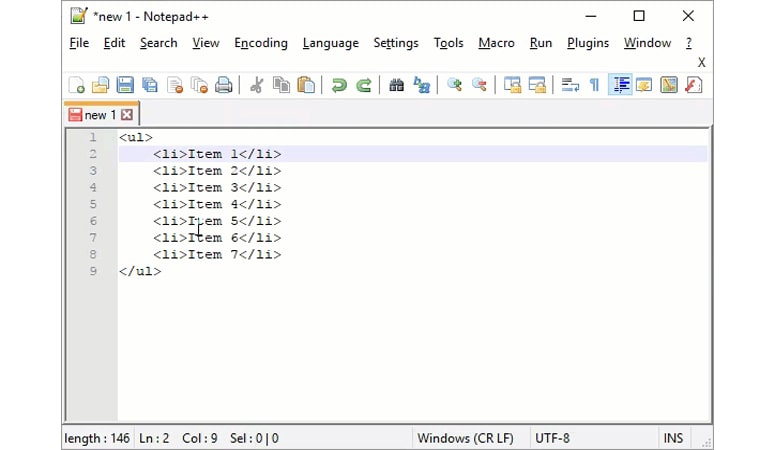The width and height of the screenshot is (768, 450).
Task: Zoom out using the magnifier icon
Action: pos(479,85)
